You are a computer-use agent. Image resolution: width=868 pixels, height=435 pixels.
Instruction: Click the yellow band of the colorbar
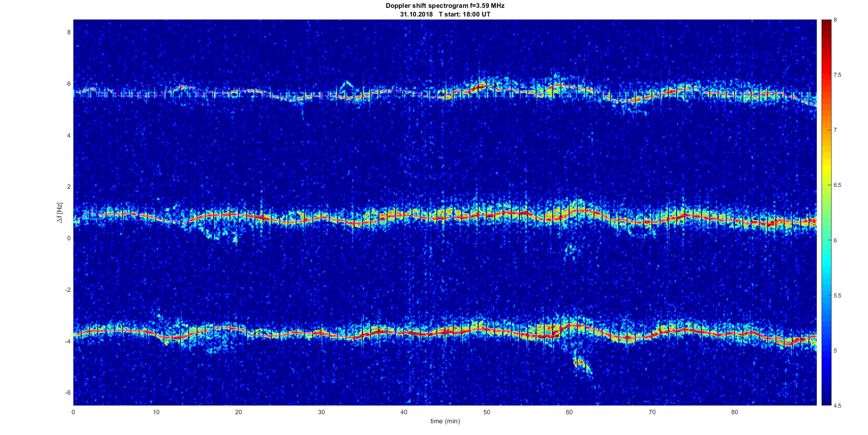(x=826, y=167)
